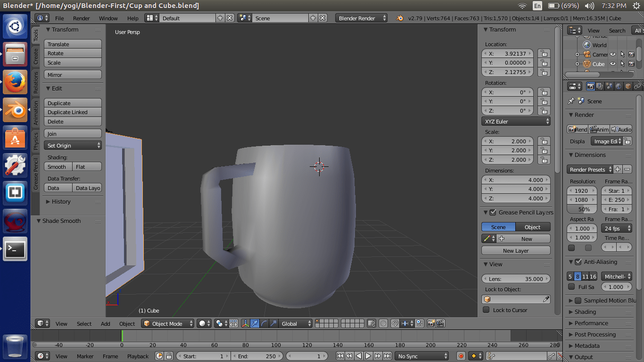Select the translate manipulator arrow icon
Viewport: 644px width, 362px height.
point(255,323)
